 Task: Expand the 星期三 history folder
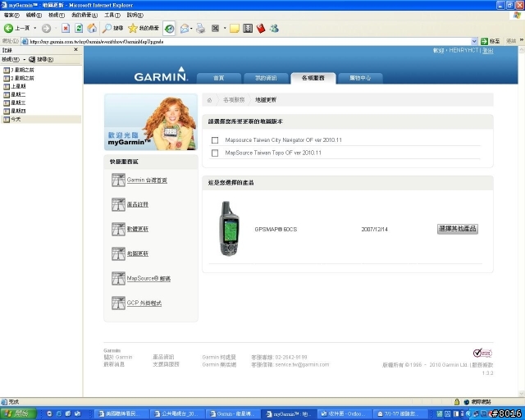[15, 103]
